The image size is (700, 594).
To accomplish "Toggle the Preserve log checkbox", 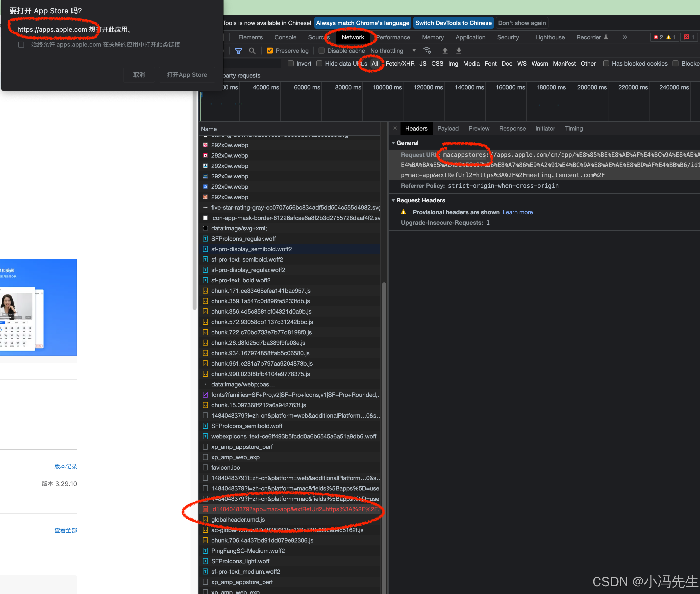I will (270, 51).
